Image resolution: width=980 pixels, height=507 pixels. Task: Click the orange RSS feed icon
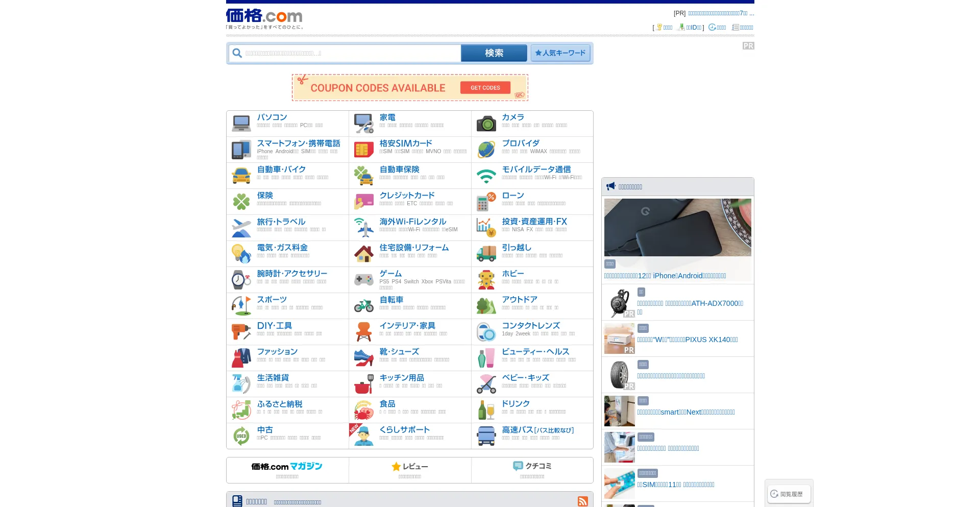click(x=582, y=501)
